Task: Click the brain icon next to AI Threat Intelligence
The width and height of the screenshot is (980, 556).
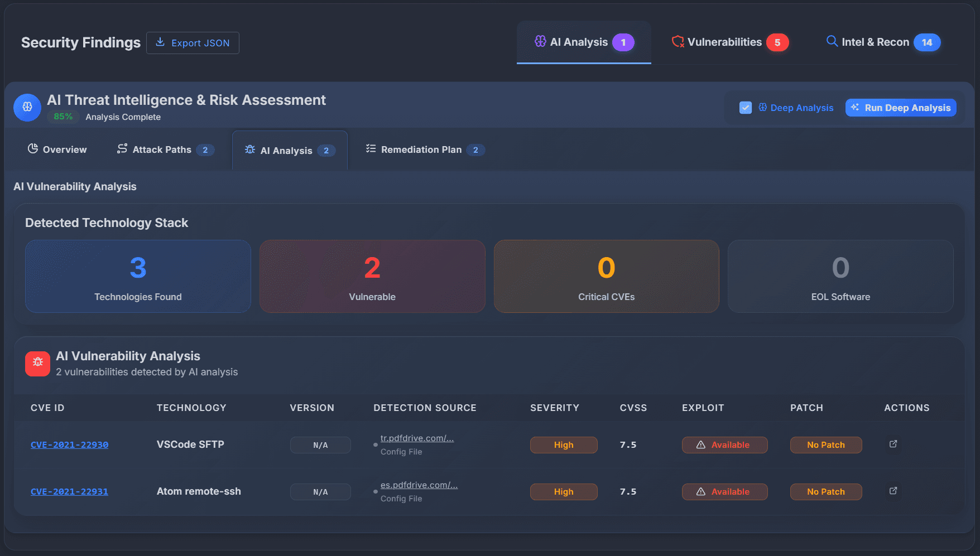Action: pyautogui.click(x=27, y=107)
